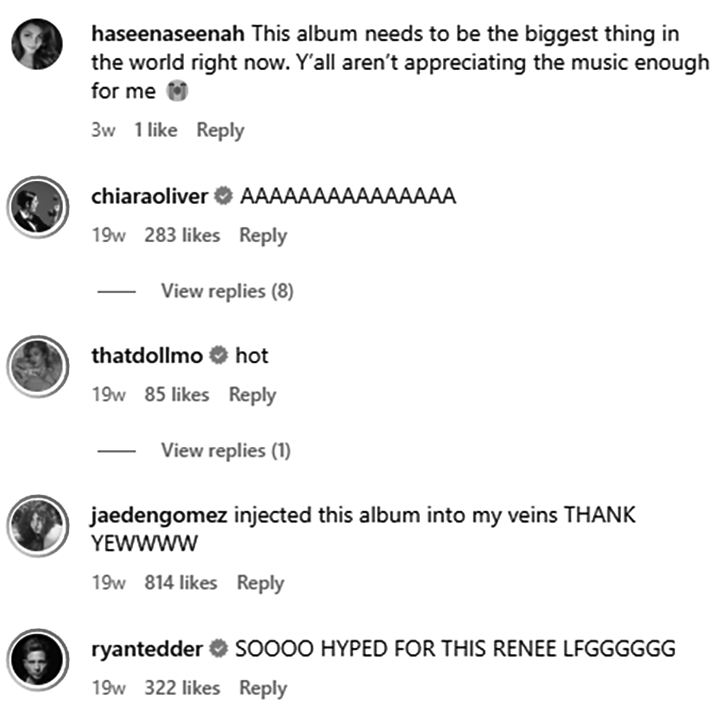Viewport: 720px width, 715px height.
Task: Expand View replies (8) under chiaraoliver
Action: point(227,291)
